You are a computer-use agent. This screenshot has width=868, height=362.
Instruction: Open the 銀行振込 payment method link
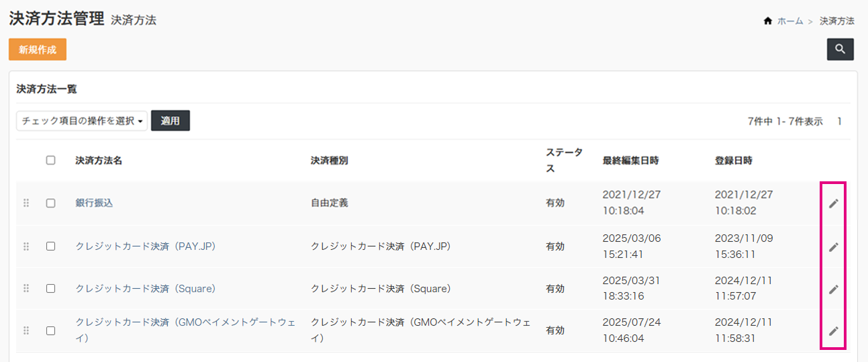click(94, 203)
